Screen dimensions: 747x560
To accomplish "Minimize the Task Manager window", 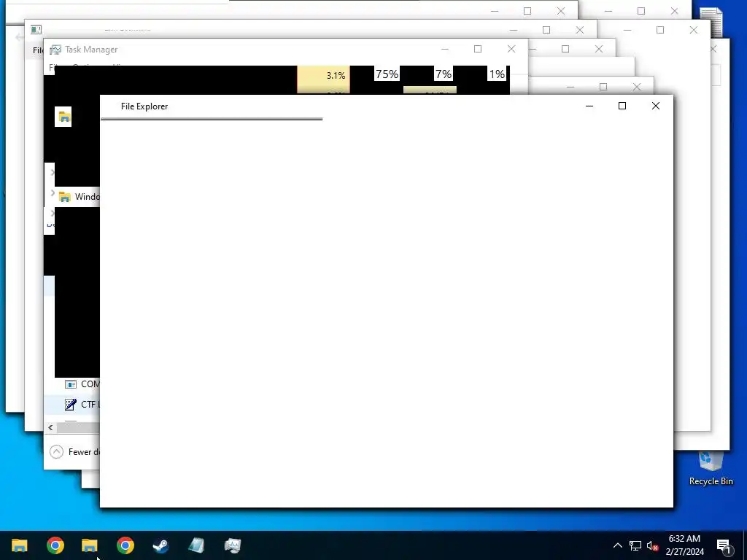I will [x=444, y=49].
